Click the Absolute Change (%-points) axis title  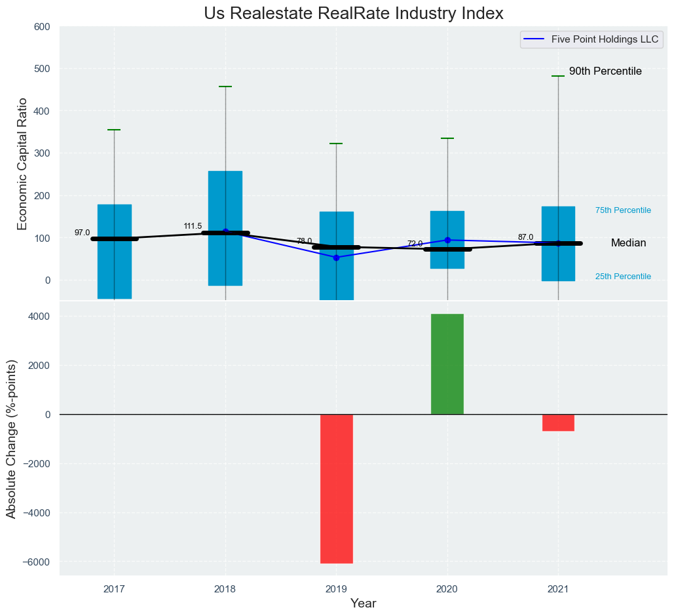click(11, 438)
